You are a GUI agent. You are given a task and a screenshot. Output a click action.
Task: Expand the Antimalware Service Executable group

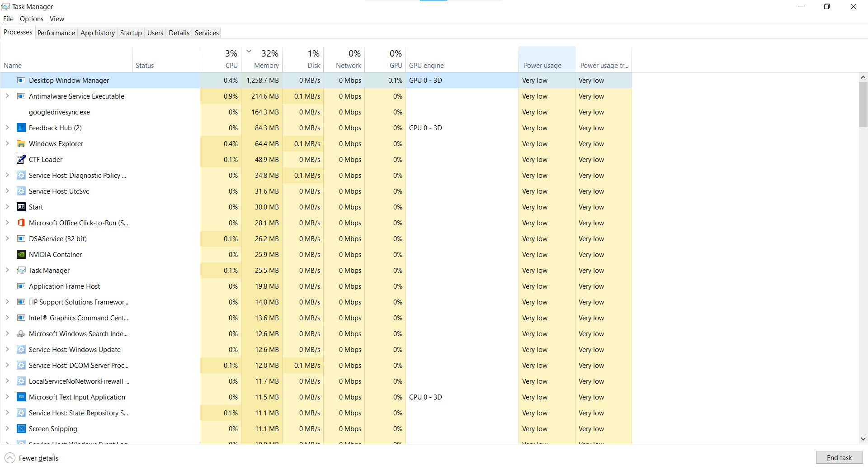coord(7,96)
